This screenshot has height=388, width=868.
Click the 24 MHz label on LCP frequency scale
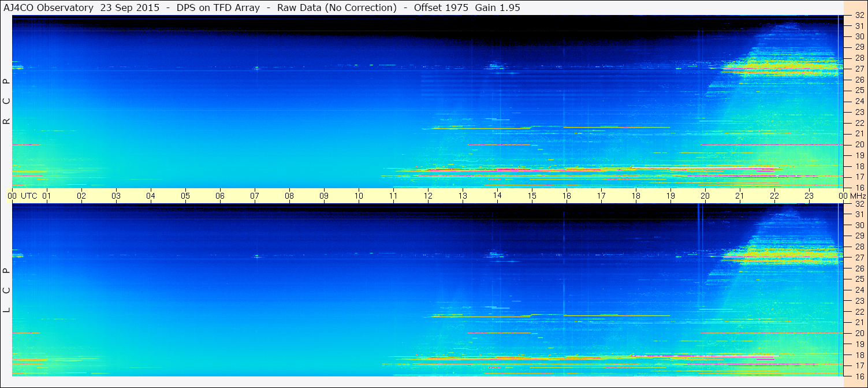859,290
